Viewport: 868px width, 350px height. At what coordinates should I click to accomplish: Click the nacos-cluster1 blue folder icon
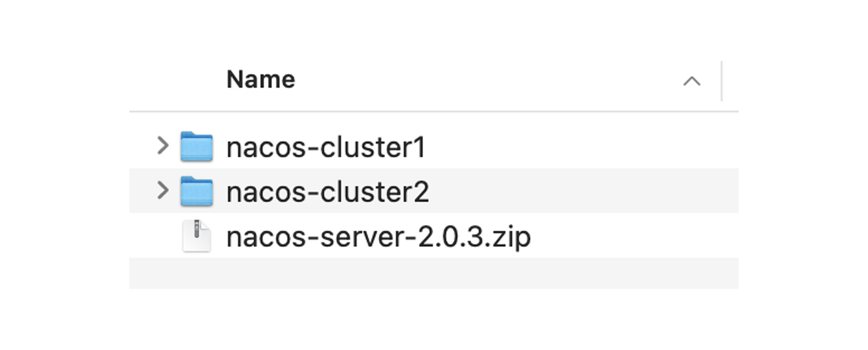[197, 147]
